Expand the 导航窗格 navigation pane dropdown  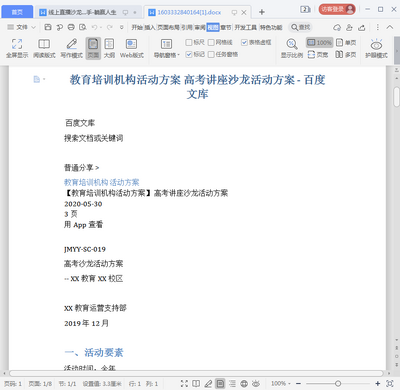coord(166,48)
